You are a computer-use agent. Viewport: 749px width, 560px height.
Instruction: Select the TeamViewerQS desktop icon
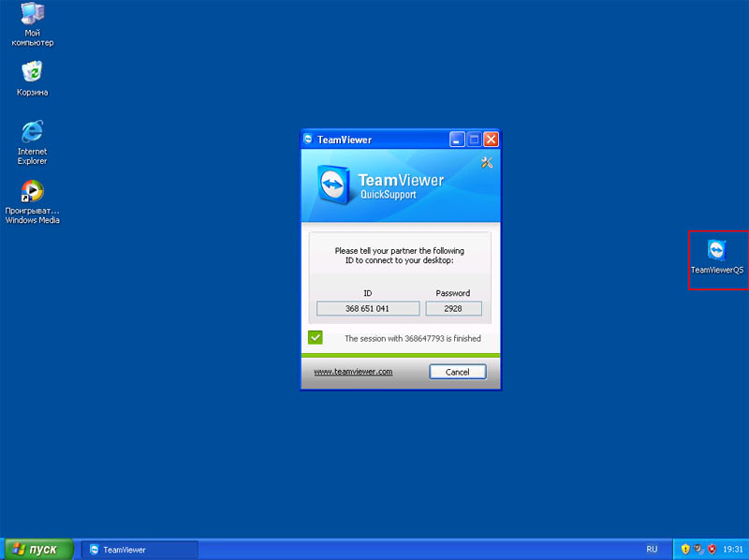click(x=717, y=258)
